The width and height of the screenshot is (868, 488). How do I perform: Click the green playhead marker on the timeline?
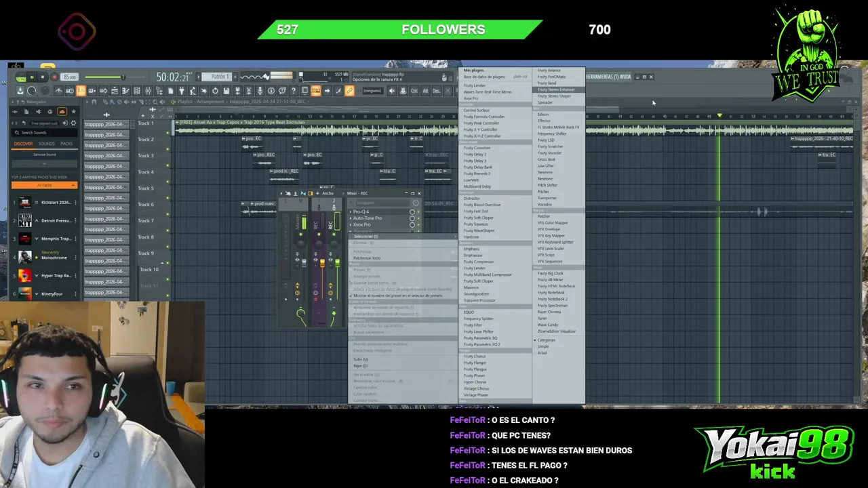[719, 116]
